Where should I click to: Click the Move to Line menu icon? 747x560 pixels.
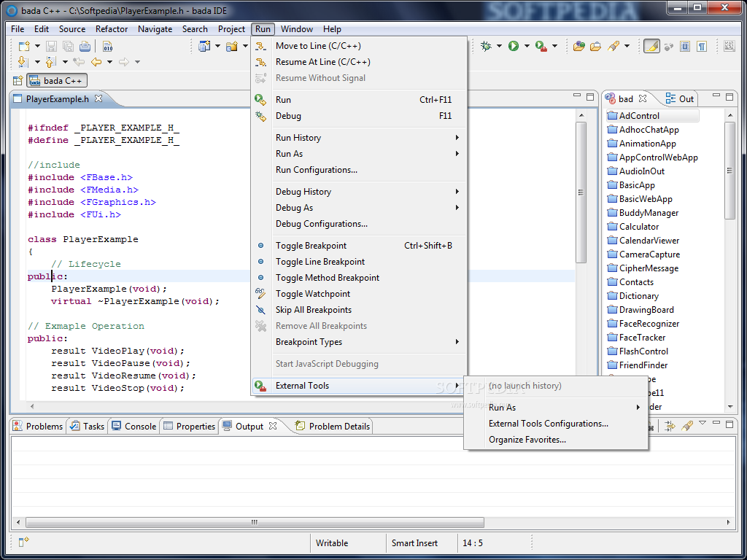260,46
